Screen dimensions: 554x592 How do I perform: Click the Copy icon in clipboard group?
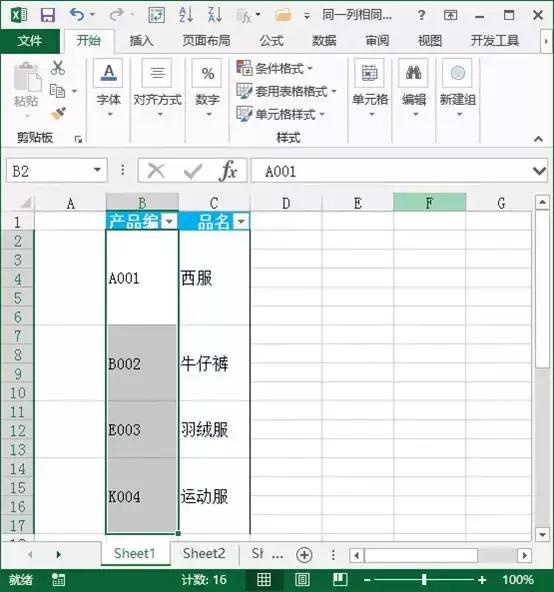pyautogui.click(x=57, y=91)
